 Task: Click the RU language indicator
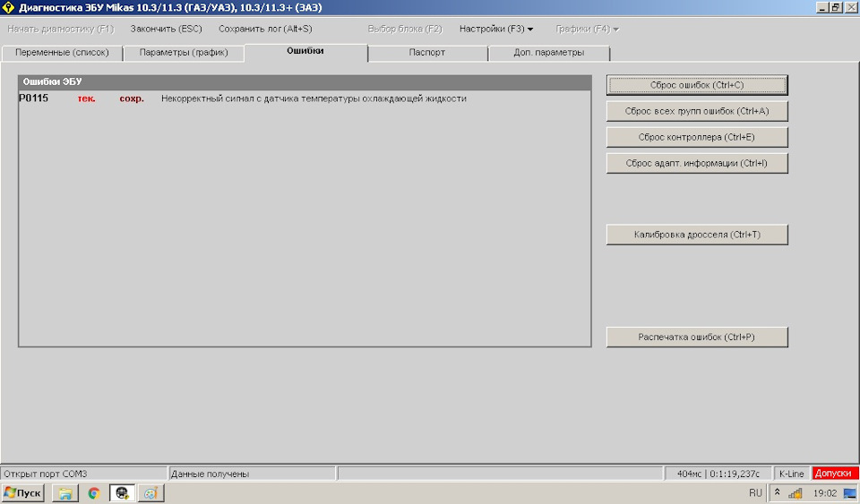[x=755, y=493]
